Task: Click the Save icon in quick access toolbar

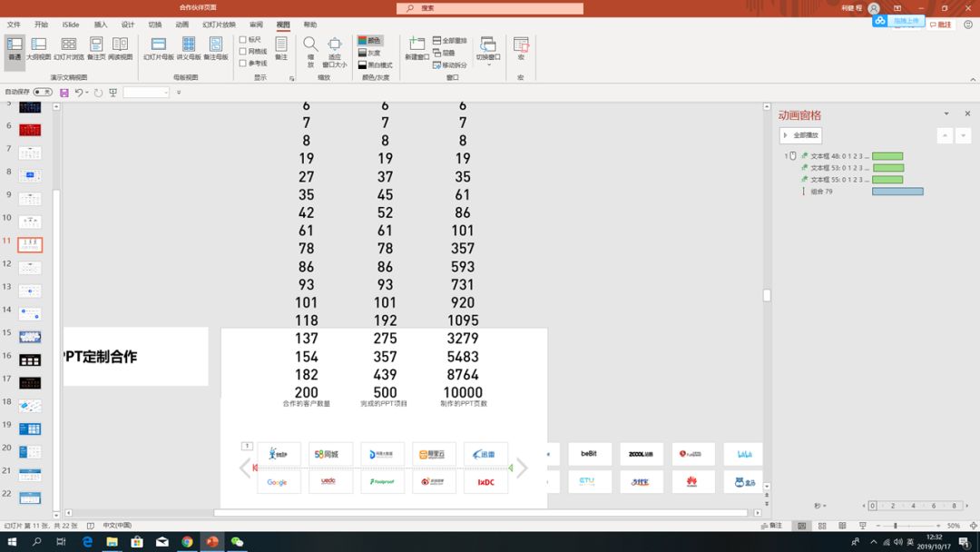Action: pos(64,93)
